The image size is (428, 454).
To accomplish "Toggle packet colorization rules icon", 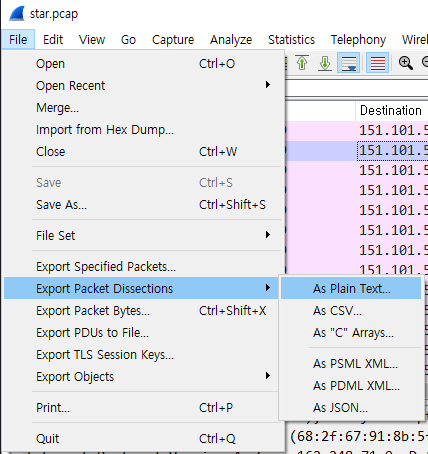I will click(377, 63).
